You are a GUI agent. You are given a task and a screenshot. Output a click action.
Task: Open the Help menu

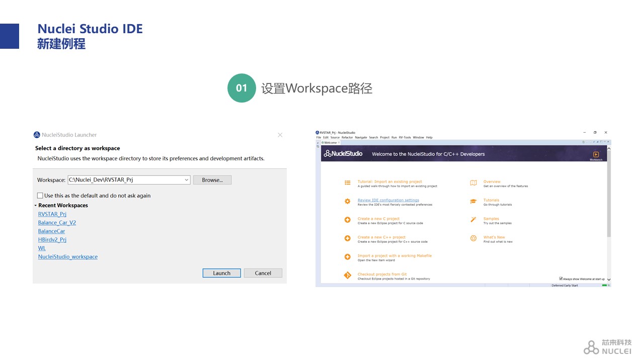429,137
